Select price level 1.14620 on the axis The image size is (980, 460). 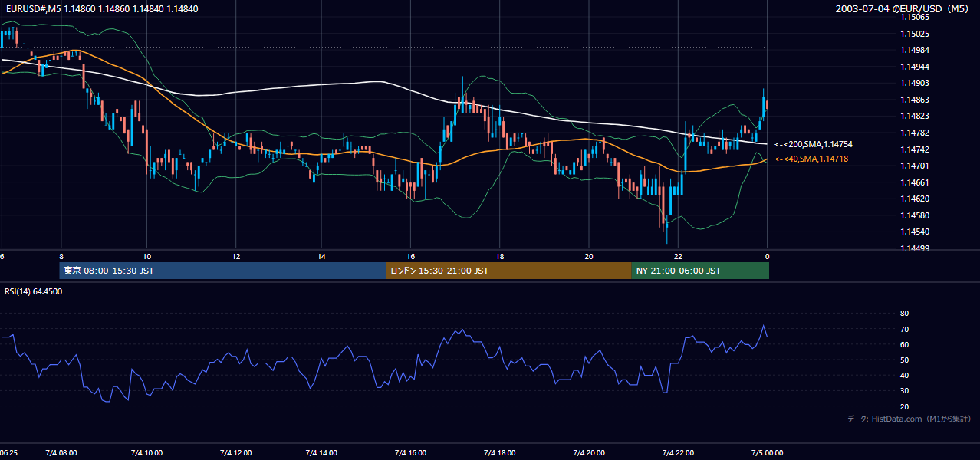tap(914, 199)
